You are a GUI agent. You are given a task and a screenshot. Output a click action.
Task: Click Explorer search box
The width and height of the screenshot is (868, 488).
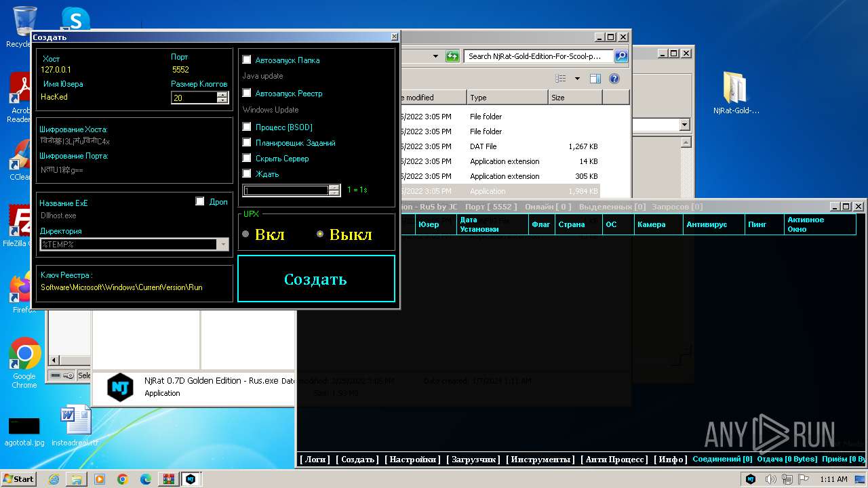[x=539, y=56]
